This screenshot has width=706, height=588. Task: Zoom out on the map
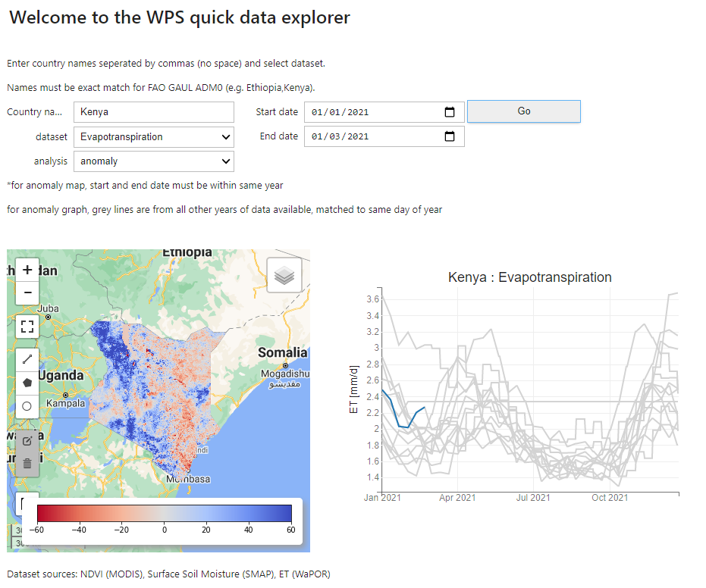[27, 292]
